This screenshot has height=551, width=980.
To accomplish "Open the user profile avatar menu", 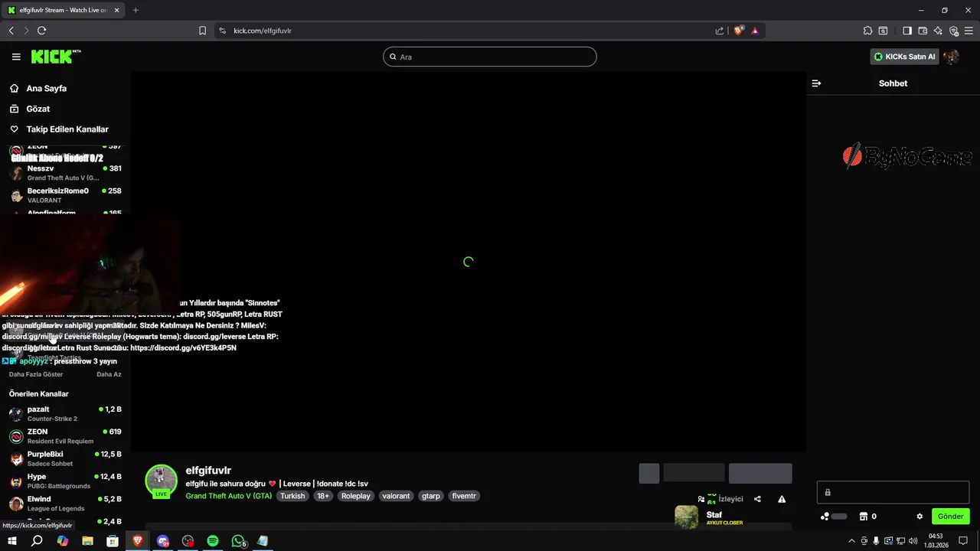I will pos(952,57).
